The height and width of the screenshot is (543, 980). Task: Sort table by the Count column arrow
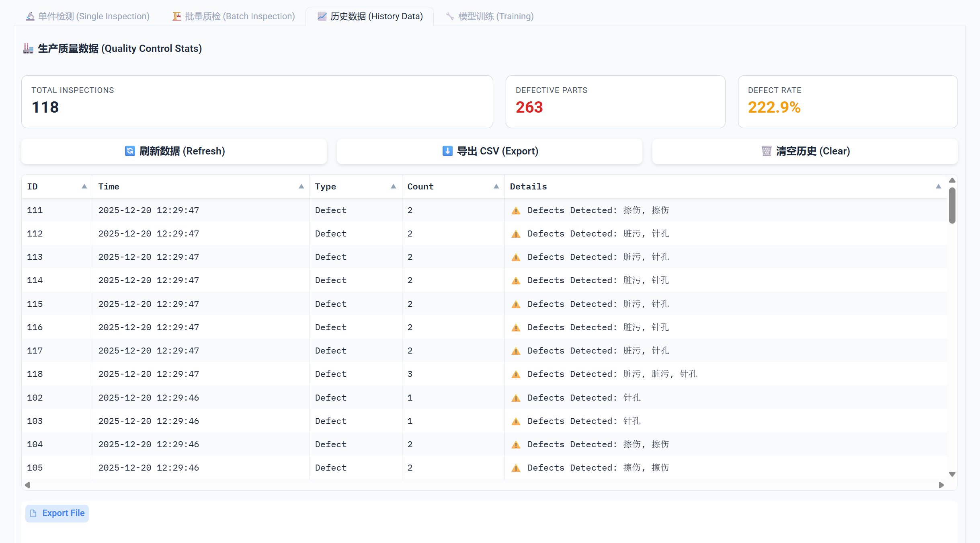[496, 187]
